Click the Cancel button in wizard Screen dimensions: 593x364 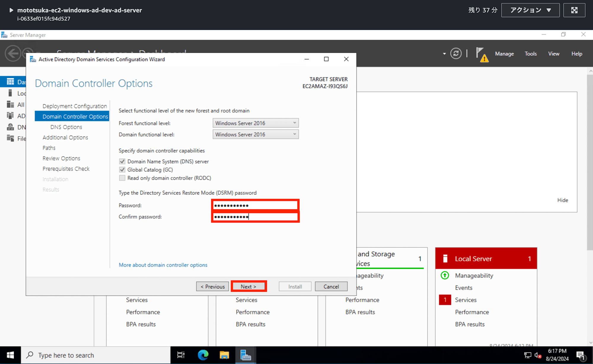331,286
